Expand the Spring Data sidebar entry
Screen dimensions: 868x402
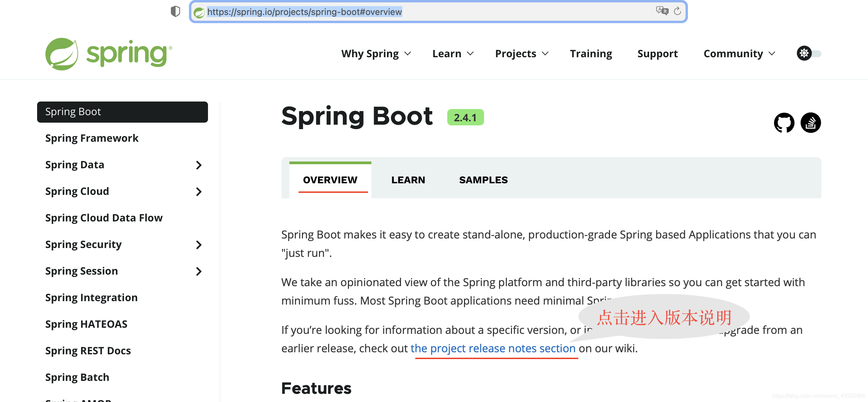[199, 165]
